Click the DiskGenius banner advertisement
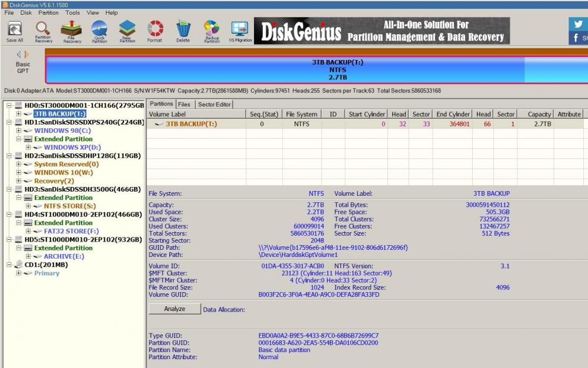The image size is (588, 368). pos(382,31)
